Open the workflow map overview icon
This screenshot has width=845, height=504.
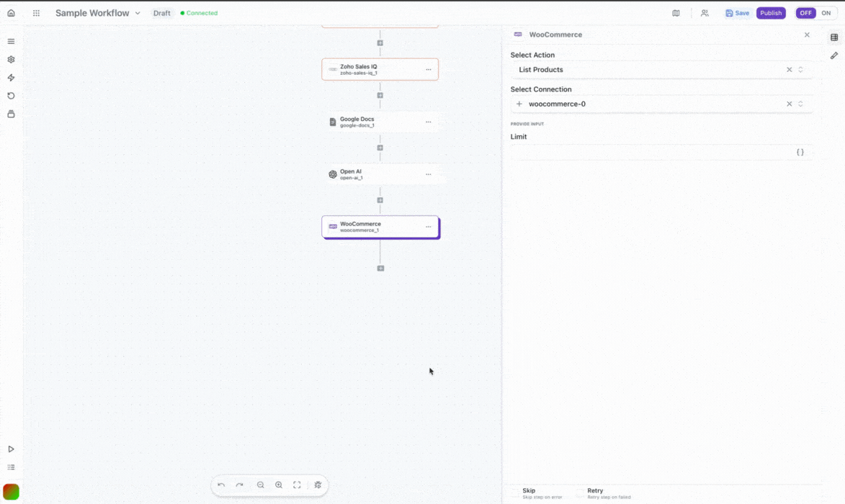(676, 12)
